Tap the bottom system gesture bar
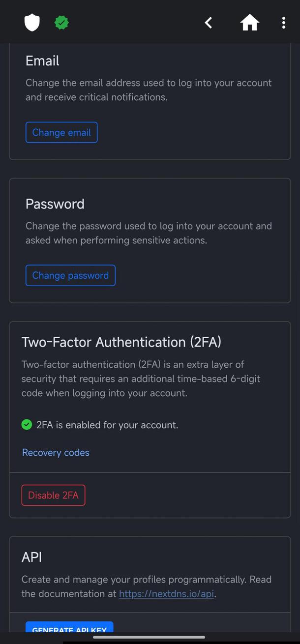This screenshot has height=644, width=300. point(149,638)
